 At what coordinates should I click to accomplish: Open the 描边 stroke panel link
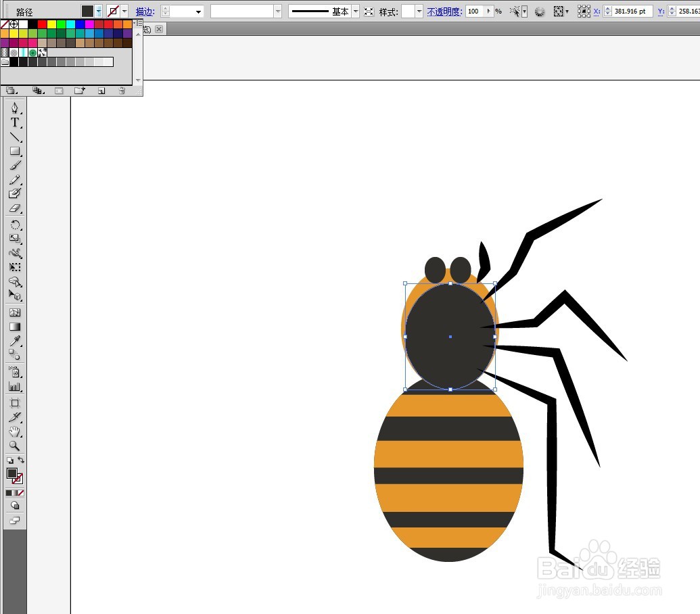tap(145, 12)
